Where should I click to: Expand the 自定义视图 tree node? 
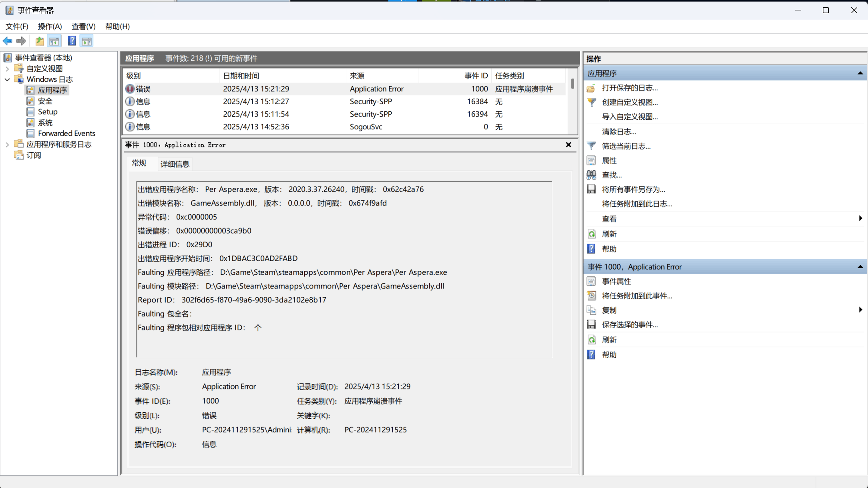point(7,69)
